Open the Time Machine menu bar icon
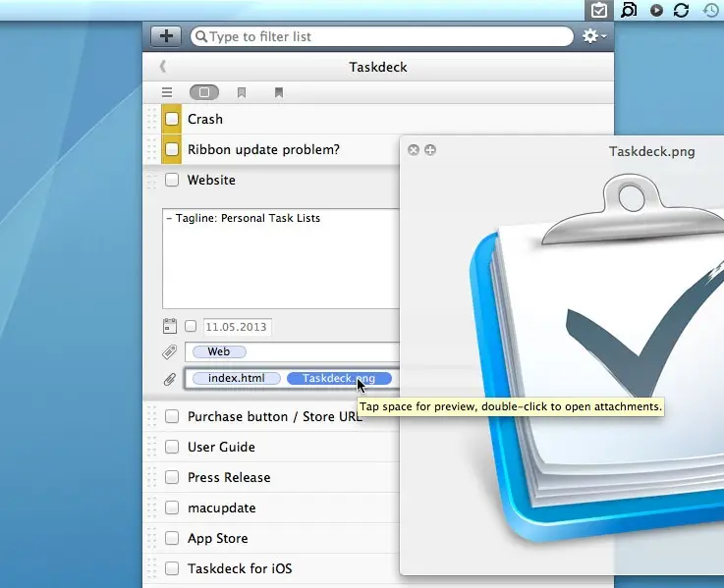Screen dimensions: 724x588 click(711, 10)
